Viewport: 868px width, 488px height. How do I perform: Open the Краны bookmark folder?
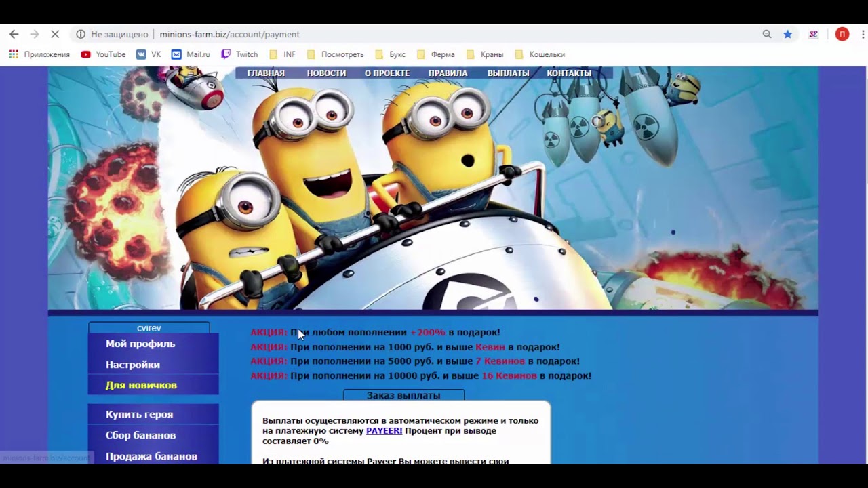pyautogui.click(x=484, y=54)
